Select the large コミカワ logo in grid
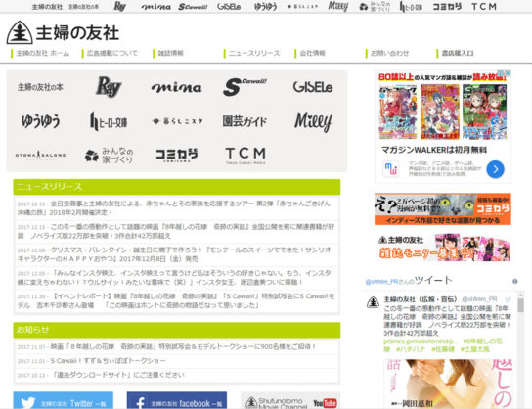 [x=176, y=156]
